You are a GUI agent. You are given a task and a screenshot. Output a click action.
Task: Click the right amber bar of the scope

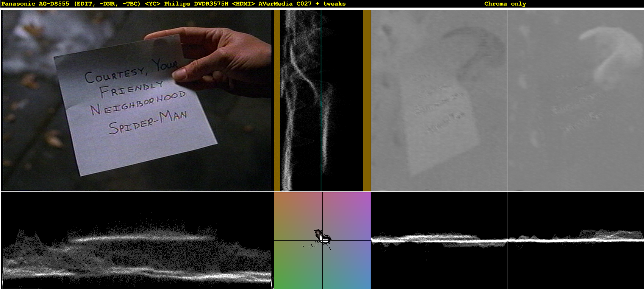click(x=367, y=100)
